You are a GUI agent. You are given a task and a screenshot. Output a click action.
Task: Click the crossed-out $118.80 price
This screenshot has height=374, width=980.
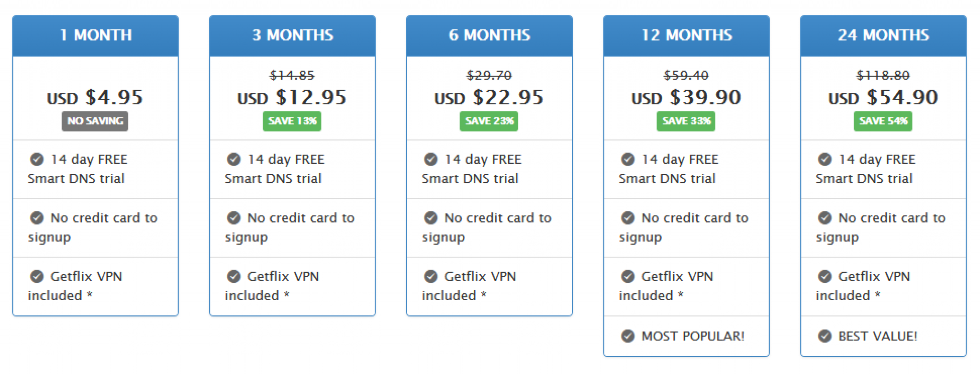(x=882, y=75)
